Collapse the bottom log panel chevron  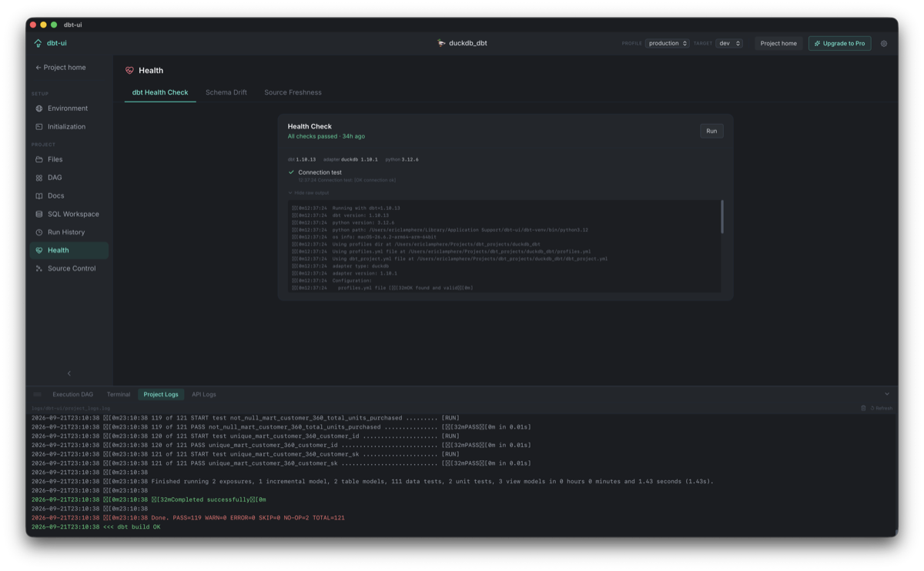click(x=887, y=394)
